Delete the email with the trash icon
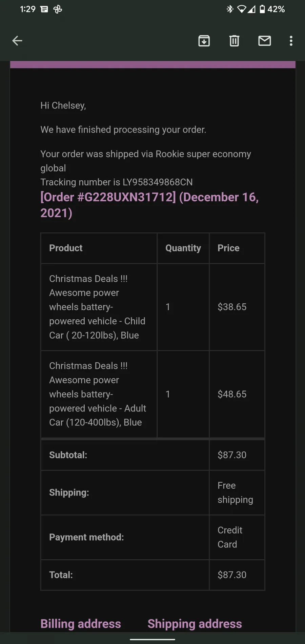 tap(234, 41)
